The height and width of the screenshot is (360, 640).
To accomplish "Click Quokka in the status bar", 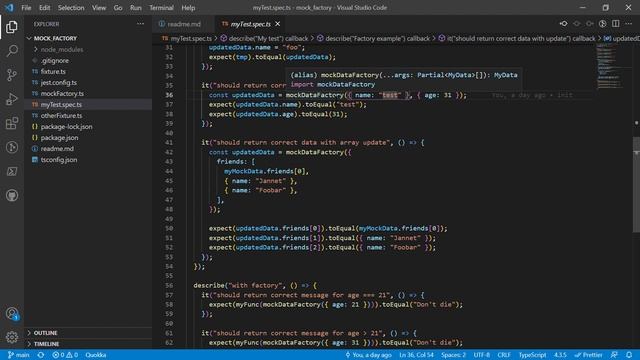I will (96, 355).
